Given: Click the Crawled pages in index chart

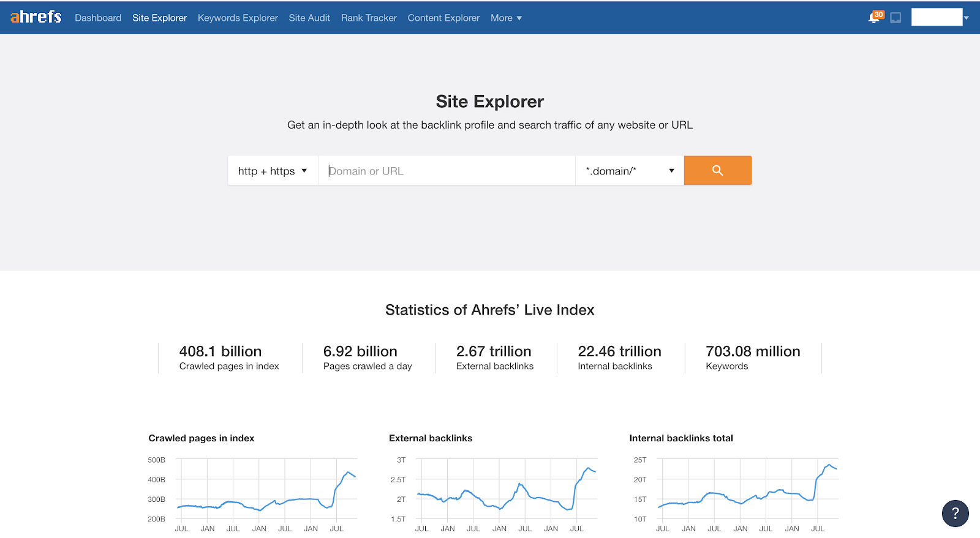Looking at the screenshot, I should point(266,490).
